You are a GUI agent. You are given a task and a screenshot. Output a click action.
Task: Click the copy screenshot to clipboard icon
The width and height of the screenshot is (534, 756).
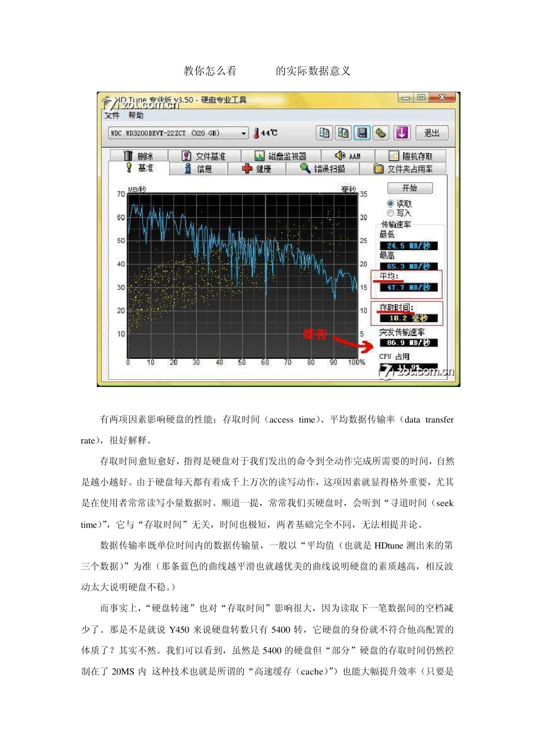[x=343, y=133]
